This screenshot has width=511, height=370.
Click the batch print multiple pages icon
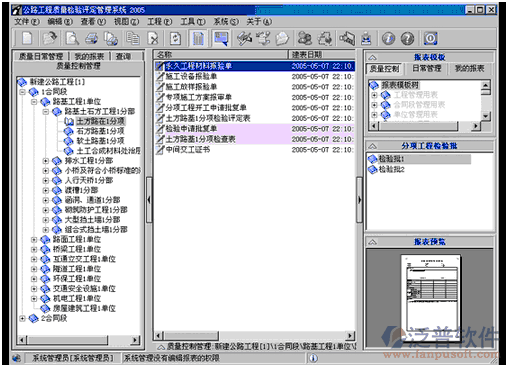pos(110,39)
